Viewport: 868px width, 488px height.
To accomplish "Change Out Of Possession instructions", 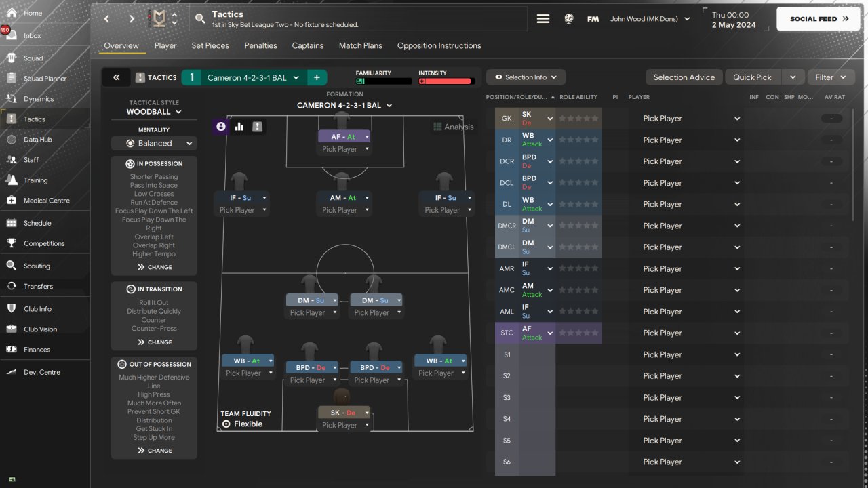I will click(x=154, y=451).
